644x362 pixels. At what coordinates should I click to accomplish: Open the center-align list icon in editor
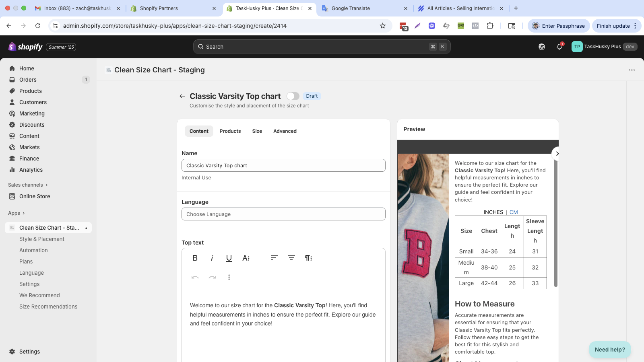pyautogui.click(x=291, y=258)
